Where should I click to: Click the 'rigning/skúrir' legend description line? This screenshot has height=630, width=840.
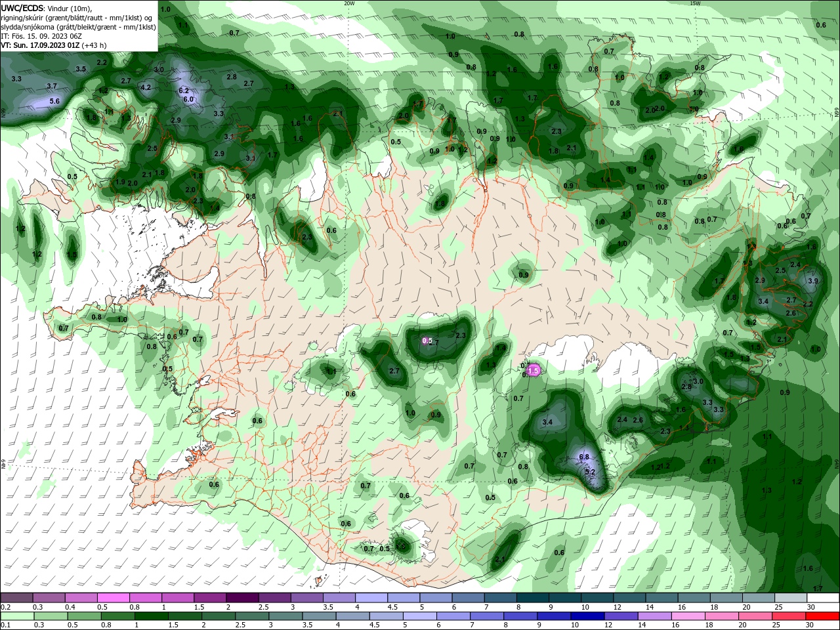coord(77,18)
